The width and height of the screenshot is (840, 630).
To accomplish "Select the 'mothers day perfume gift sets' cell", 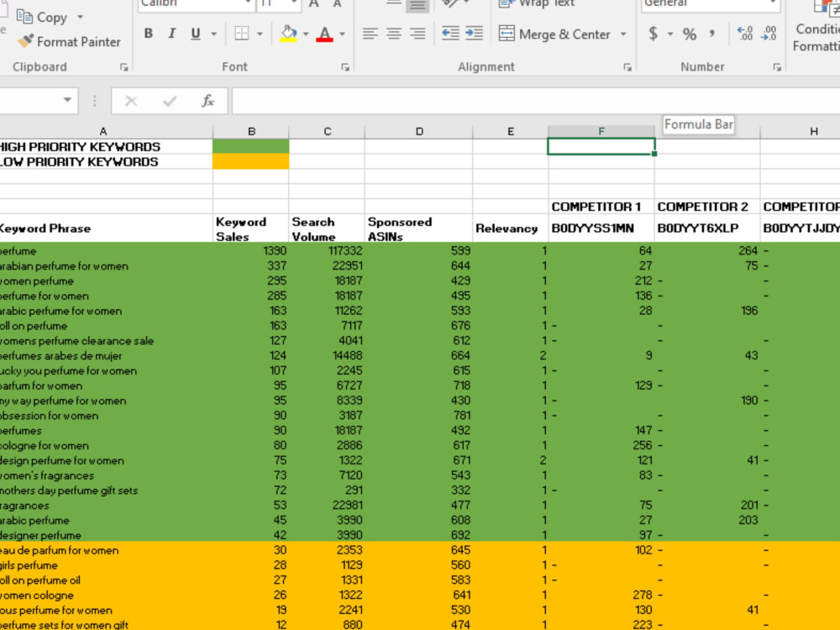I will 106,491.
